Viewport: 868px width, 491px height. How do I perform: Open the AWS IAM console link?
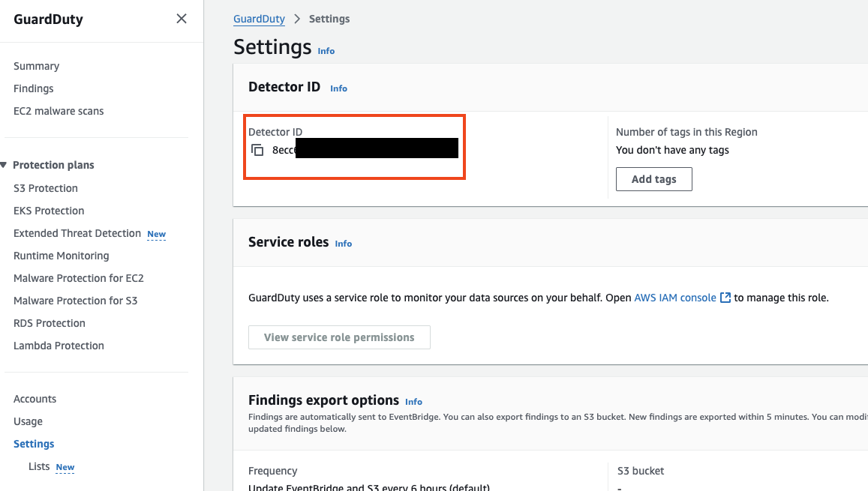pyautogui.click(x=675, y=298)
